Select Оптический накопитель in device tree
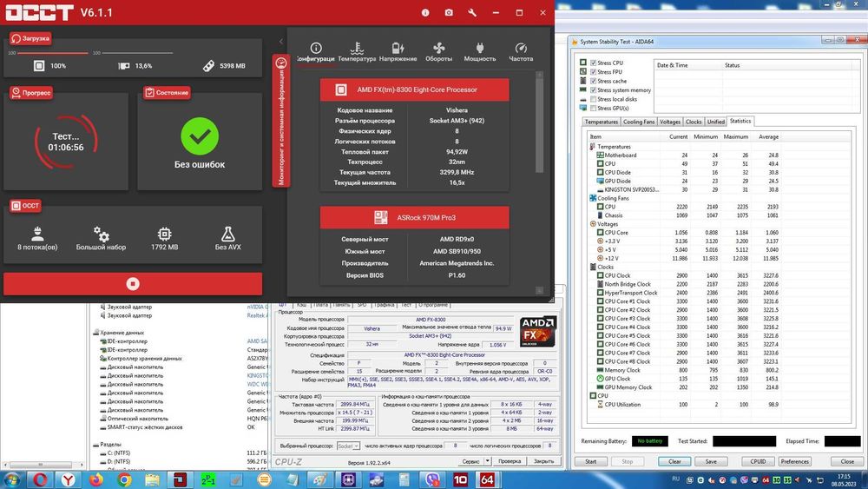Screen dimensions: 868x489 point(137,419)
